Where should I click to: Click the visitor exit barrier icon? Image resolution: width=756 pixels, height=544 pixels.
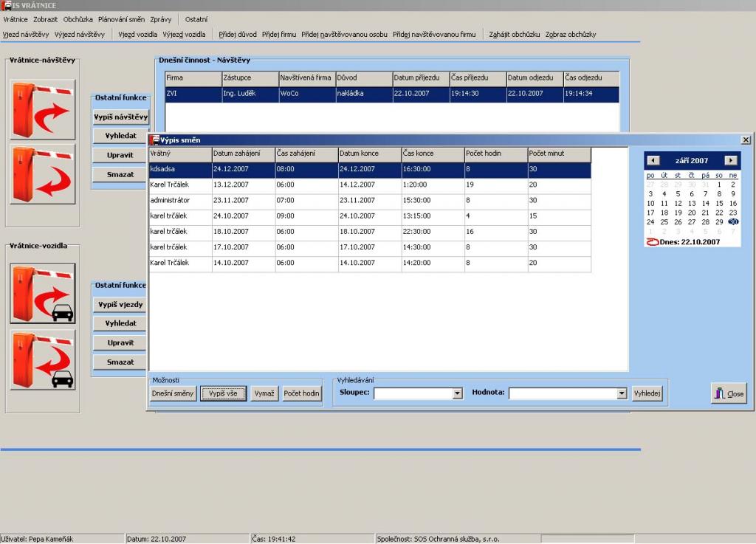click(43, 174)
